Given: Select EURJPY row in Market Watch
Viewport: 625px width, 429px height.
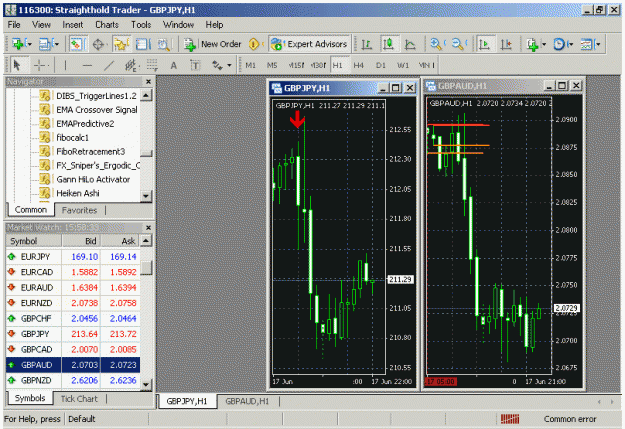Looking at the screenshot, I should tap(73, 257).
